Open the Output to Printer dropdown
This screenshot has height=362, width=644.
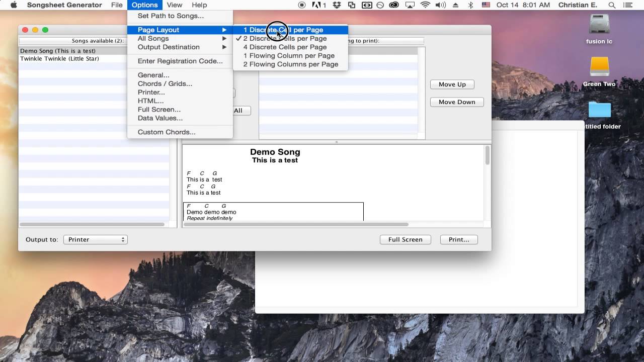pos(95,240)
